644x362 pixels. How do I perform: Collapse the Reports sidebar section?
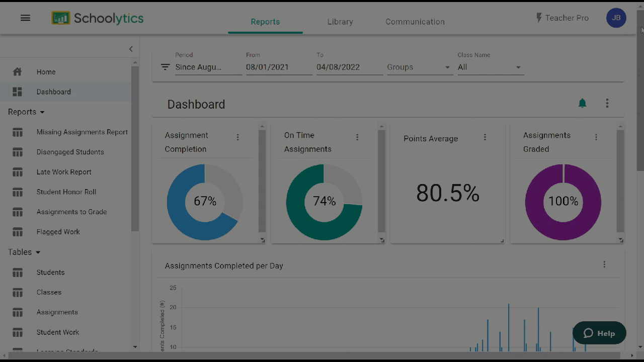(26, 112)
